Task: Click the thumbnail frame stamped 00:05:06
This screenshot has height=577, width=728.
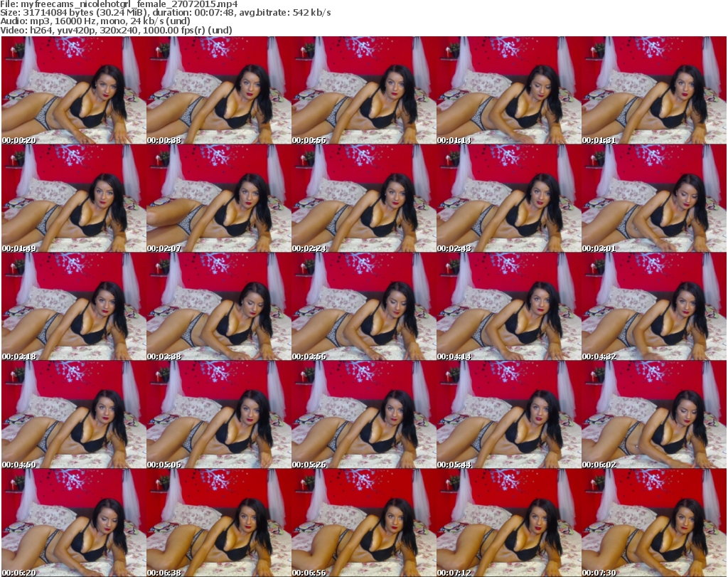Action: coord(219,415)
